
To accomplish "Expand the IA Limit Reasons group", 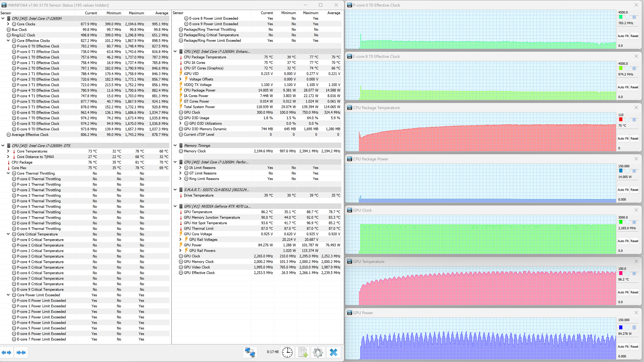I will pos(181,168).
